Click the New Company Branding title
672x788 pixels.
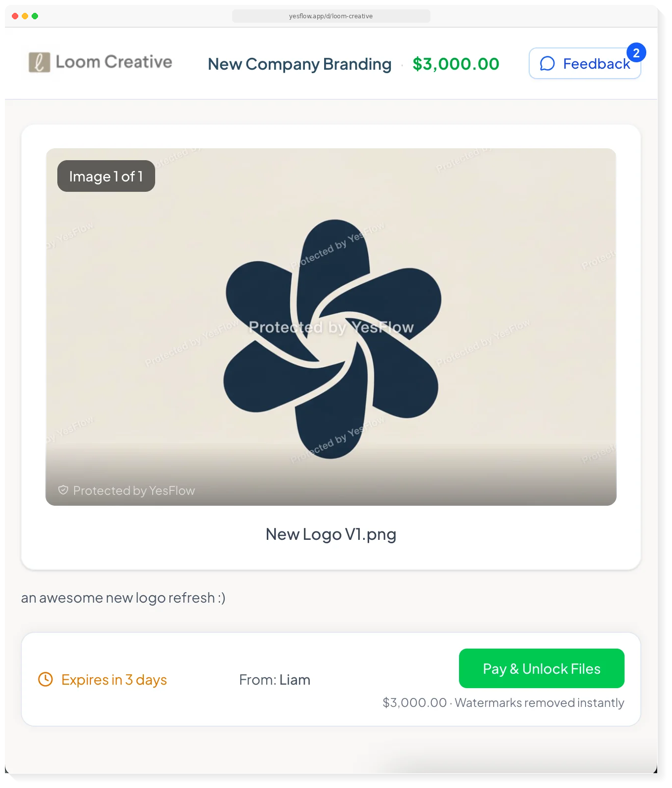(299, 64)
